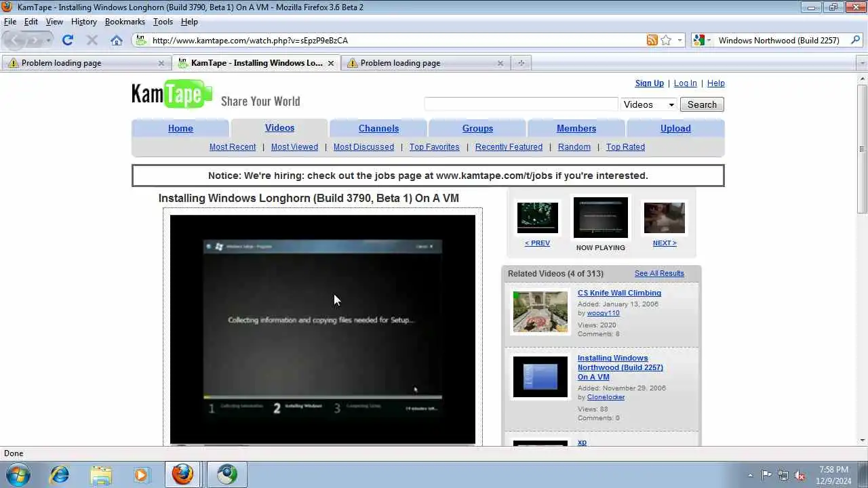Close the first Problem loading page tab

tap(161, 63)
